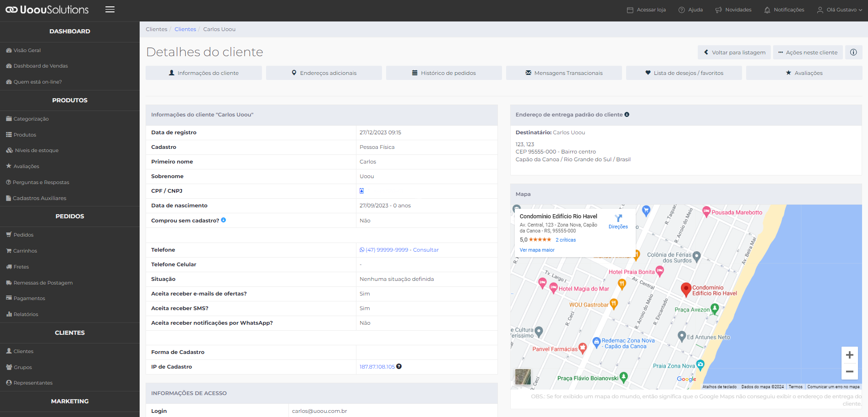Open Representantes in sidebar
Image resolution: width=868 pixels, height=417 pixels.
[29, 383]
